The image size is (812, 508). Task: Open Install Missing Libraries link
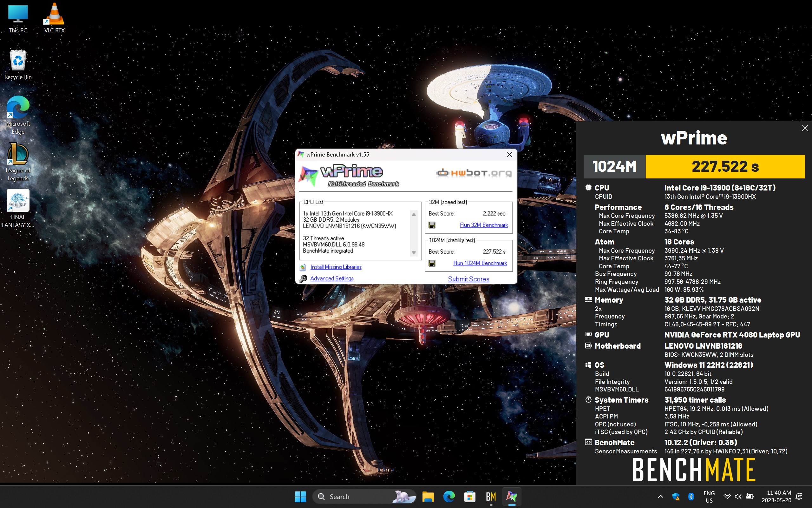[336, 267]
